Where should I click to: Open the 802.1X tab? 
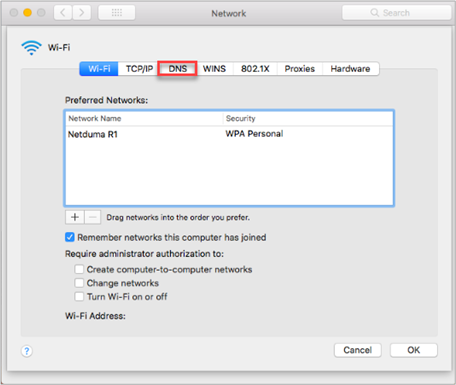point(255,69)
